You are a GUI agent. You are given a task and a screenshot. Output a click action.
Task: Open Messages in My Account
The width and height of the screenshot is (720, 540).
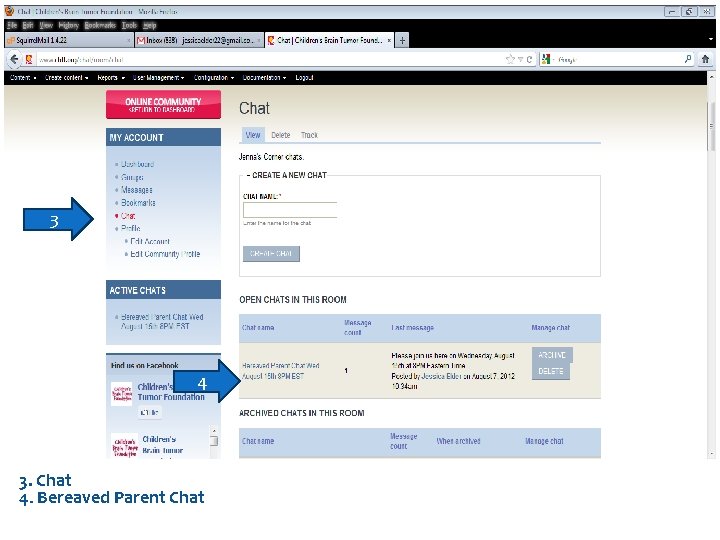[x=136, y=190]
